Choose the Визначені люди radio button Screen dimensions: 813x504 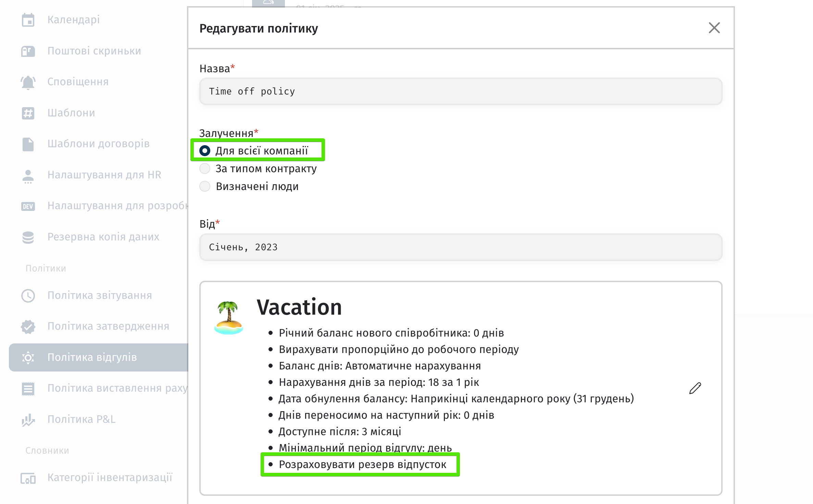tap(205, 186)
